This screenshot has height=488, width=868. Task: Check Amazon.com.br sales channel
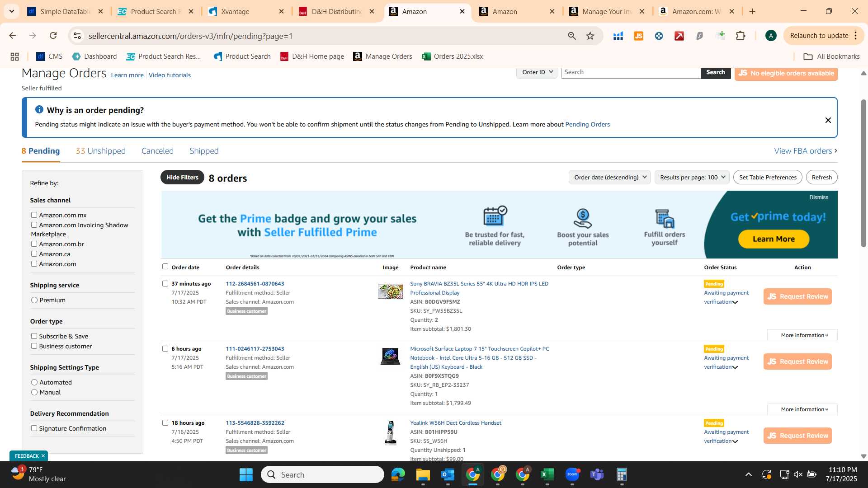[34, 244]
